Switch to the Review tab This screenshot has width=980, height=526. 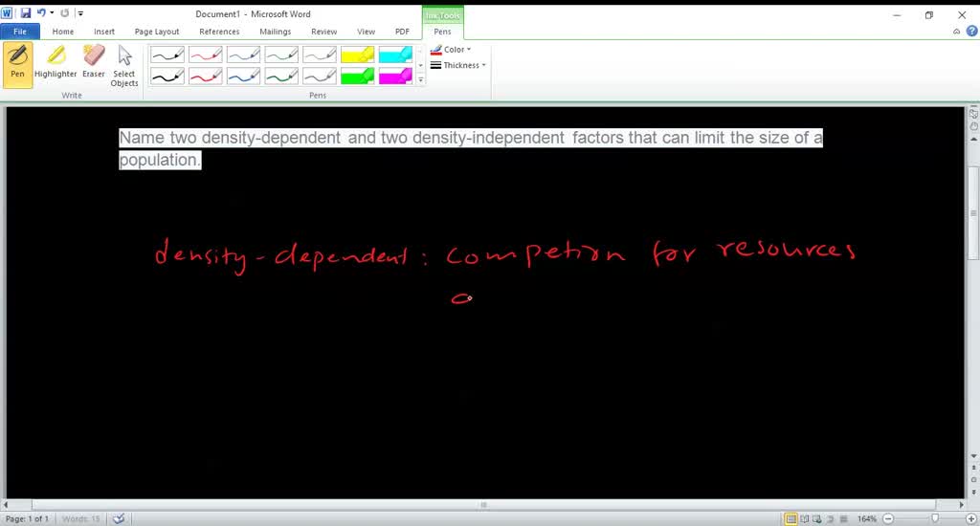pyautogui.click(x=324, y=32)
